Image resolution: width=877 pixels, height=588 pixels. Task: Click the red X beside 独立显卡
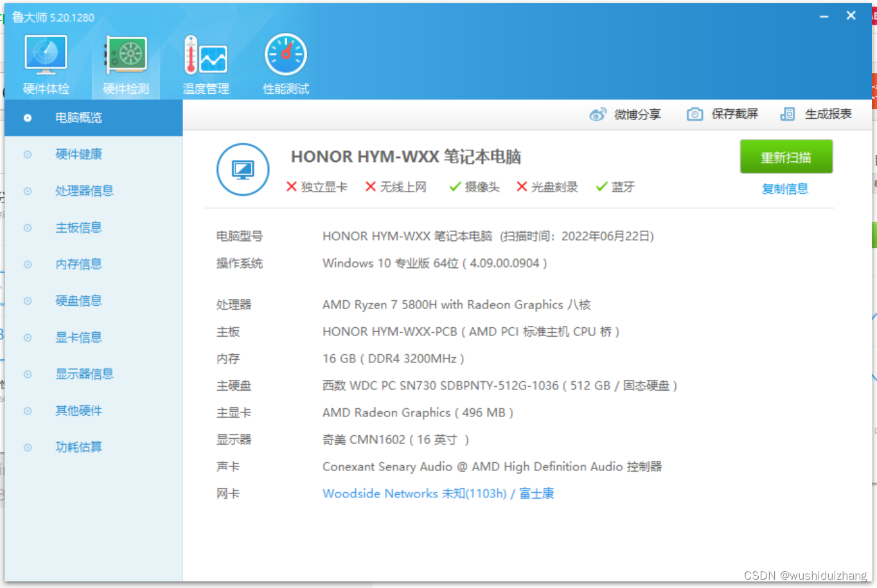tap(292, 187)
